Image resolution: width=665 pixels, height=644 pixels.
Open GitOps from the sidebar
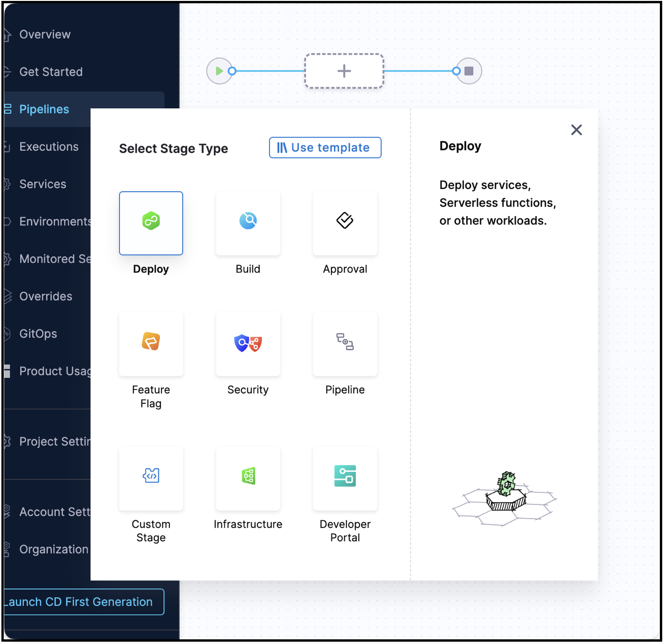click(x=38, y=334)
